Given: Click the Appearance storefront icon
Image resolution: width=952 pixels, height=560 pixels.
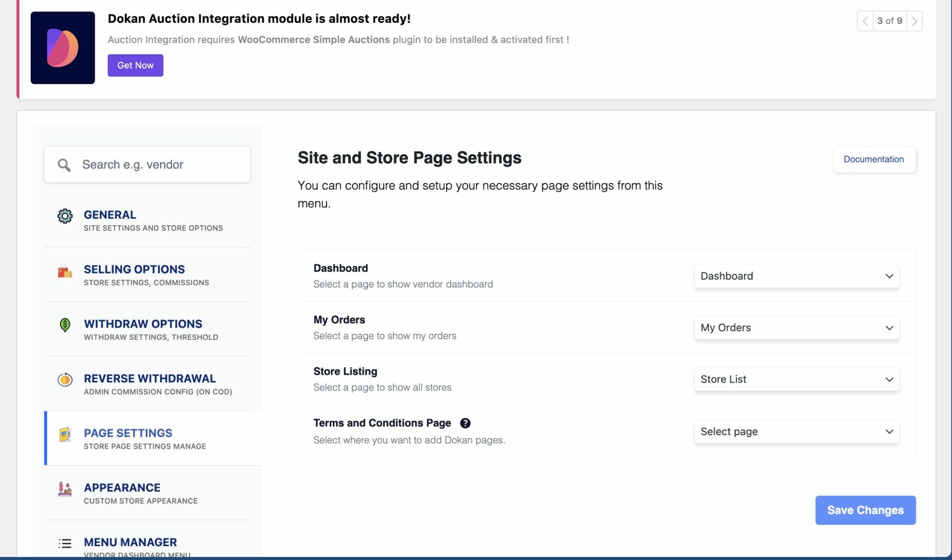Looking at the screenshot, I should tap(64, 489).
